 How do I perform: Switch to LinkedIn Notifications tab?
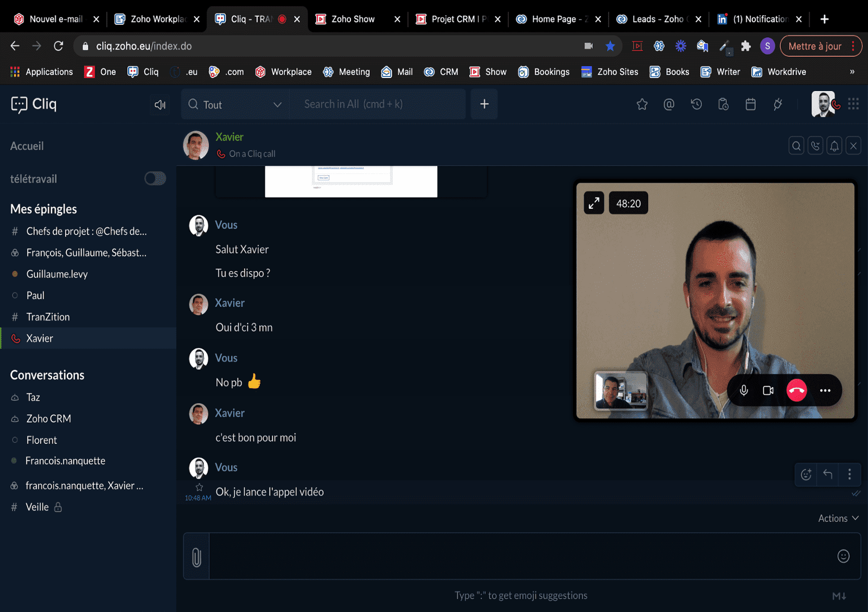pos(760,19)
